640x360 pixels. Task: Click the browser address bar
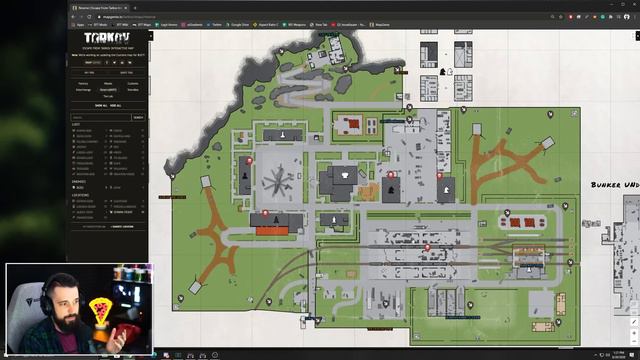click(322, 17)
